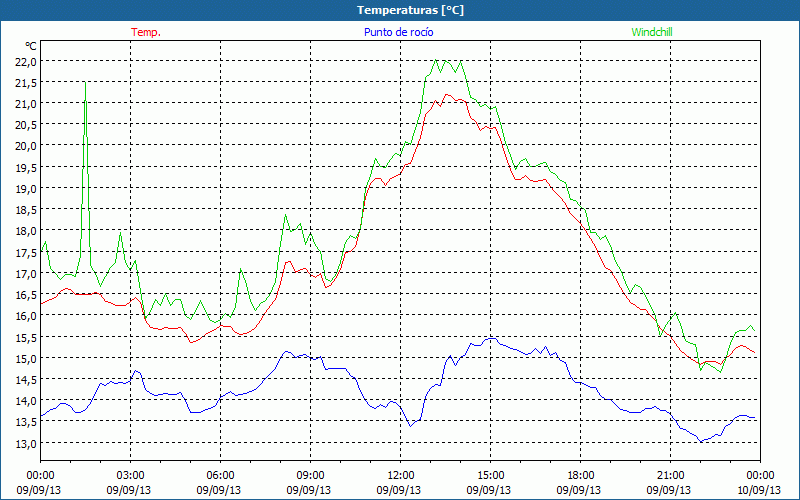
Task: Select the 06:00 time marker
Action: 221,475
